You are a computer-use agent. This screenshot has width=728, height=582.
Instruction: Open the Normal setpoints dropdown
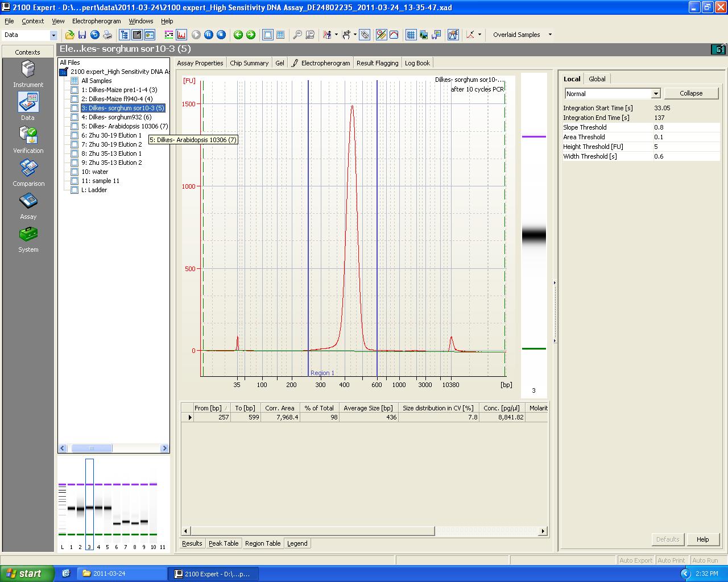click(656, 94)
